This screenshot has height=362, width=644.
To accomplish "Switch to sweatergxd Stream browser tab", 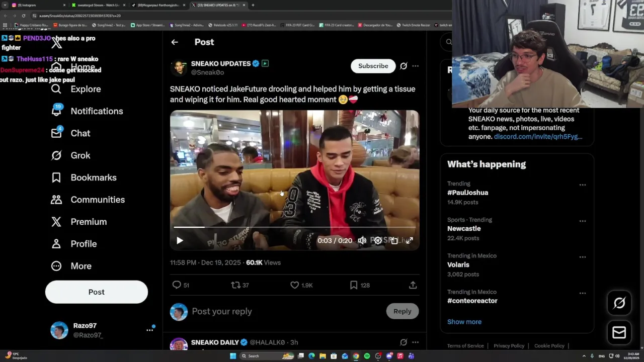I will click(98, 5).
